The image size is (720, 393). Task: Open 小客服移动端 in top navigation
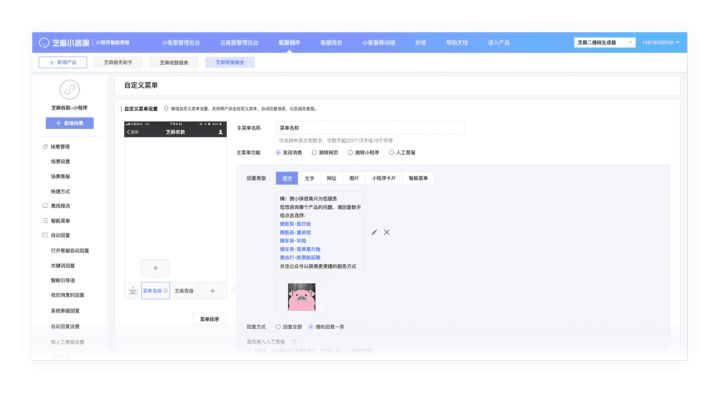pos(379,43)
